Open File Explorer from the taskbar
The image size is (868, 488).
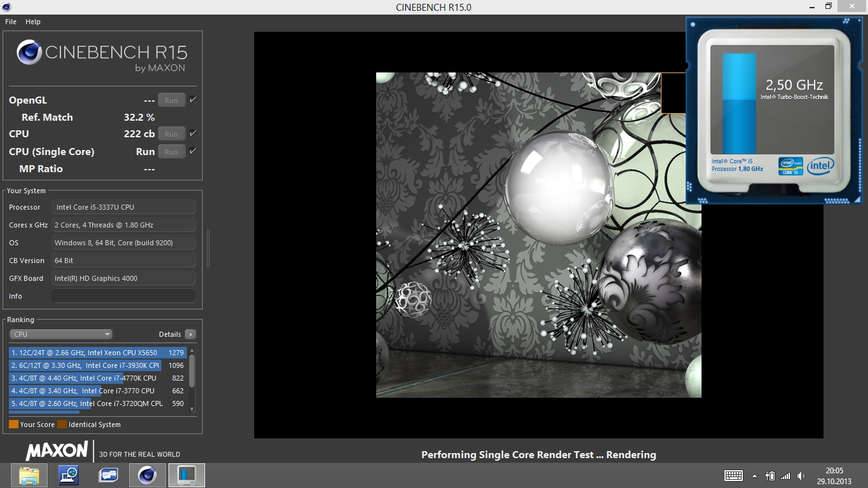point(29,475)
